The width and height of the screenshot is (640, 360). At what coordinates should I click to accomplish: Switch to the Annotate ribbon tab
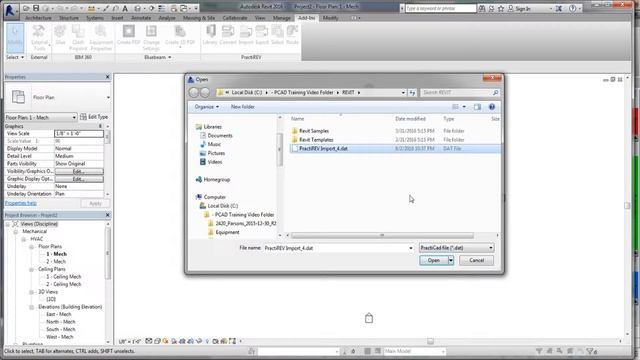pyautogui.click(x=141, y=18)
